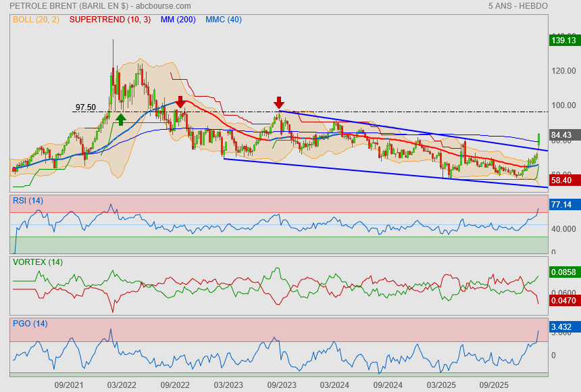Click the green Vortex value tag 0.0858
The height and width of the screenshot is (392, 581).
(562, 272)
